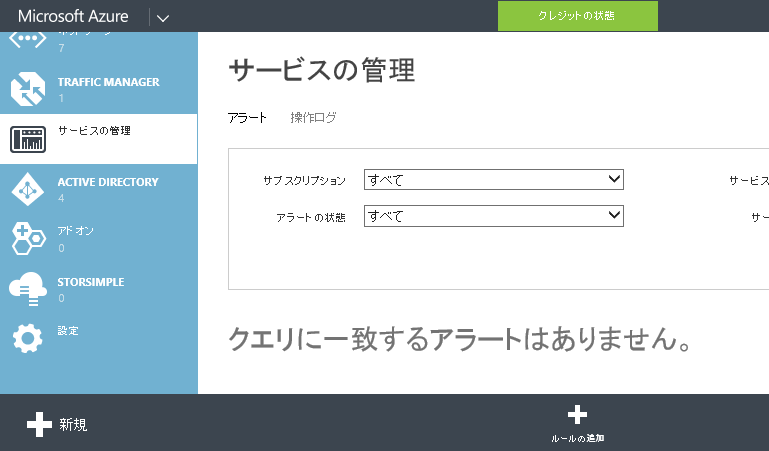Click the plus icon above ルールの追加
Image resolution: width=769 pixels, height=451 pixels.
[577, 415]
